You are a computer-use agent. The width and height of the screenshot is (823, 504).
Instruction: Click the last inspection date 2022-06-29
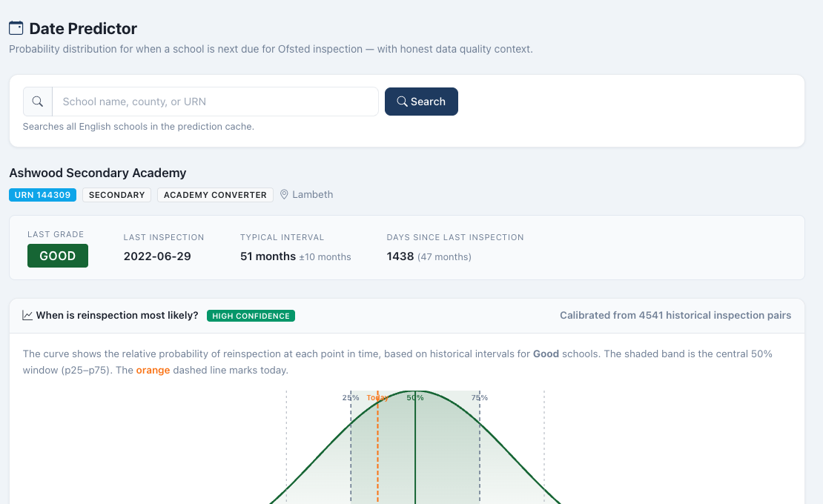pyautogui.click(x=157, y=256)
